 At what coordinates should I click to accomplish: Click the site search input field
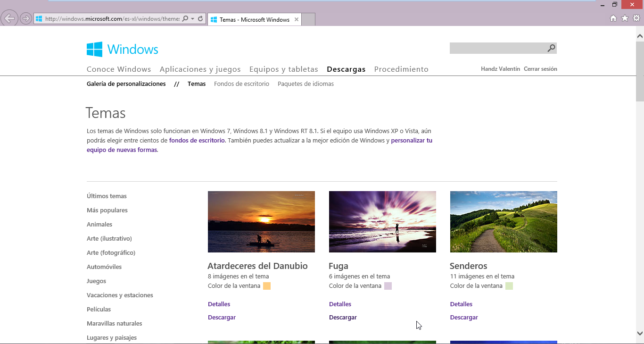497,48
